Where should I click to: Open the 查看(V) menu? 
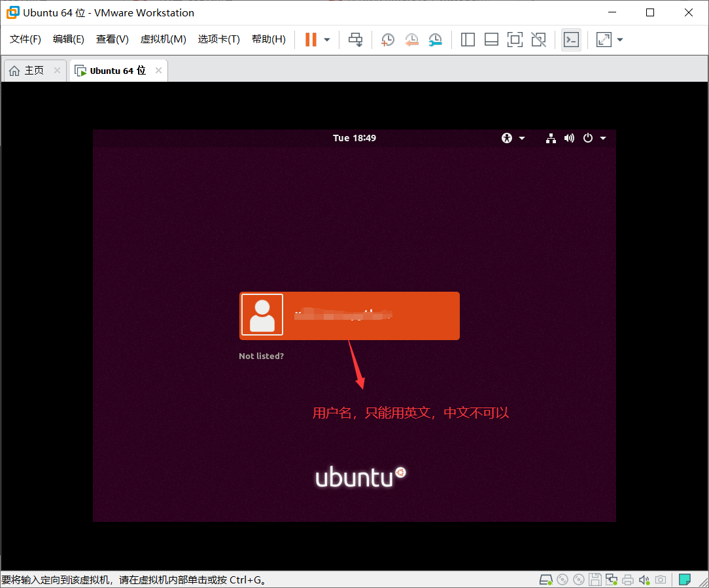point(112,39)
